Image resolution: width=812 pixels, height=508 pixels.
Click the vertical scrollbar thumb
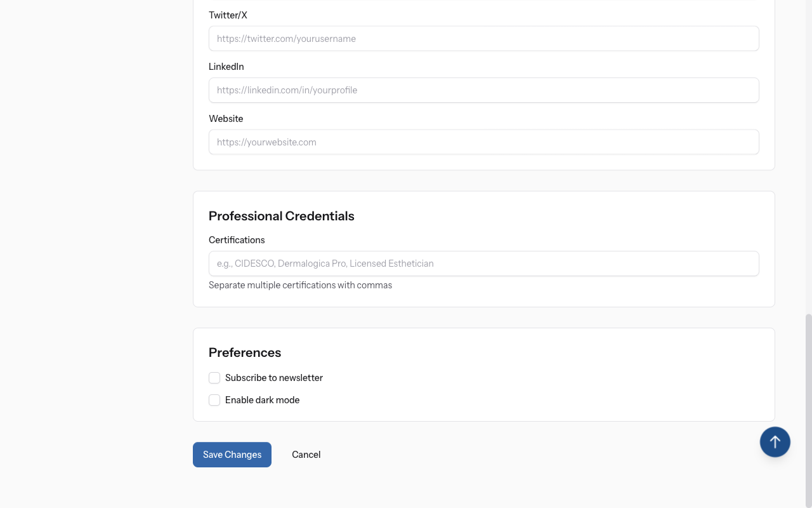[808, 406]
